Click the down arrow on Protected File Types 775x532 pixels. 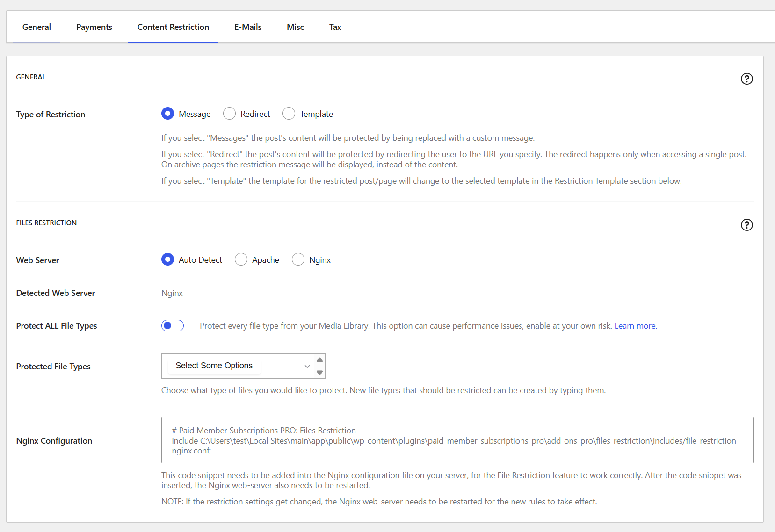[x=319, y=373]
